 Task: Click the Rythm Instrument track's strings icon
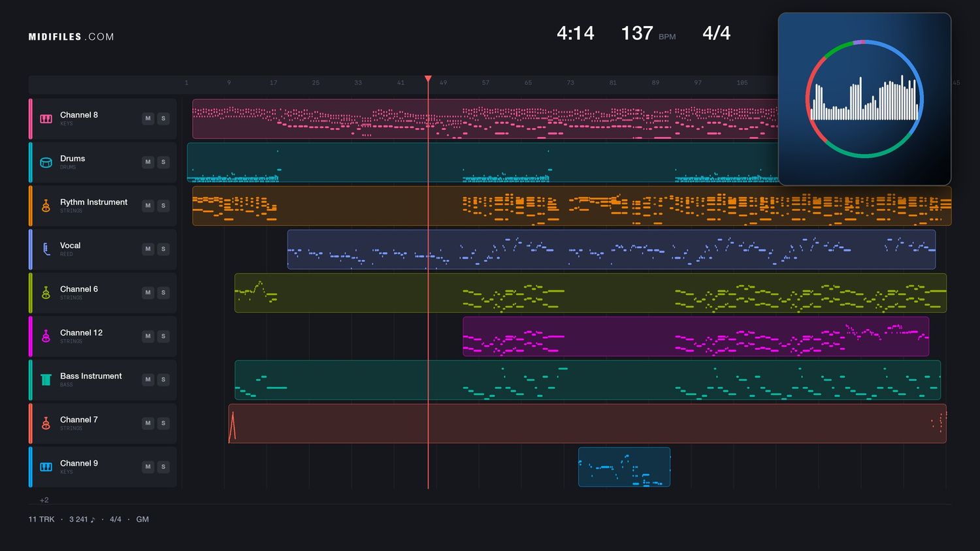coord(46,206)
